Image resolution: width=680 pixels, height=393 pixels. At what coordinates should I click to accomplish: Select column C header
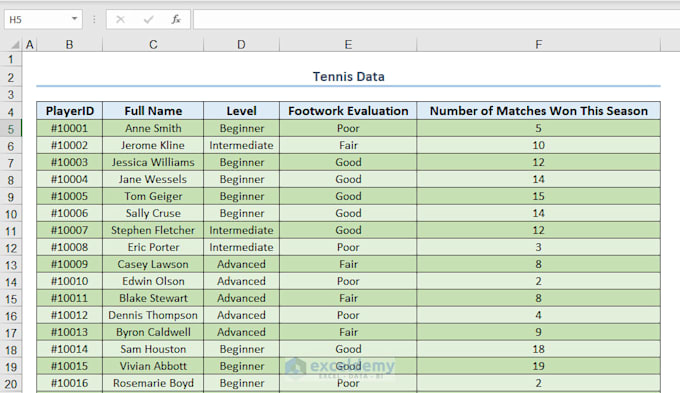(153, 45)
